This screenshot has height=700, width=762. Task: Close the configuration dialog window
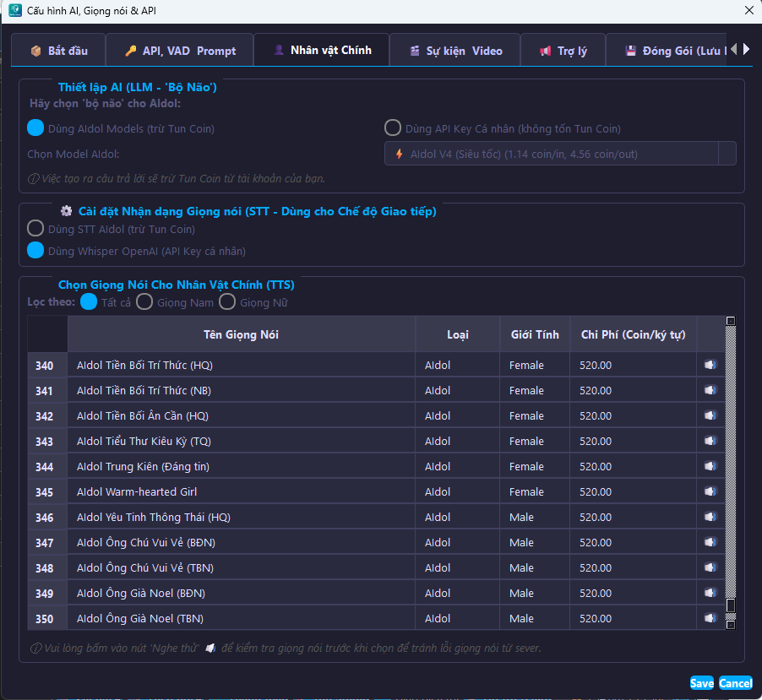749,10
